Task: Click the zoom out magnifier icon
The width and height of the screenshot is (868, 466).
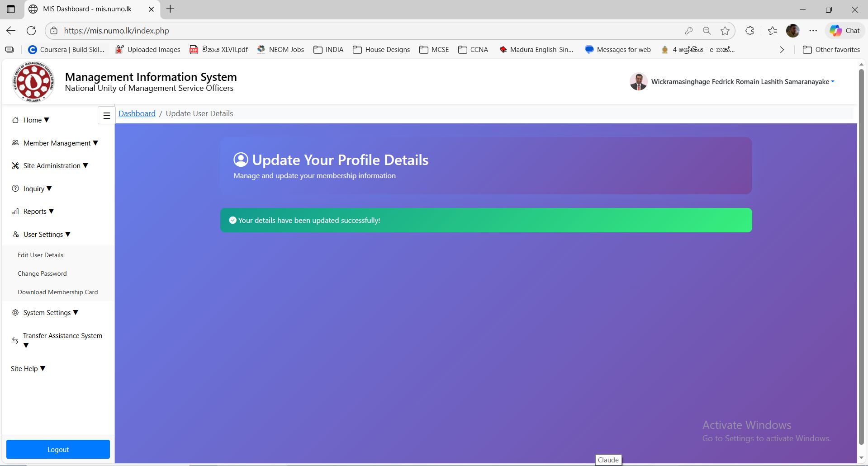Action: pos(707,31)
